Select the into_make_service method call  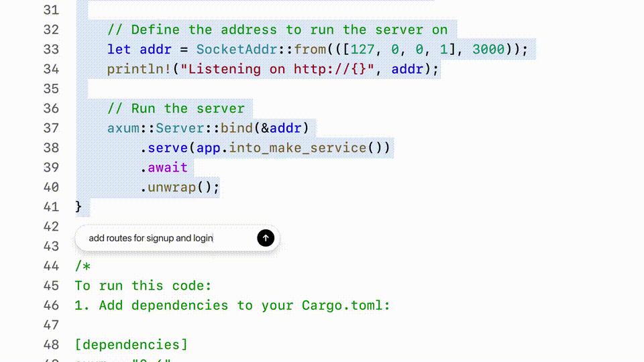298,147
